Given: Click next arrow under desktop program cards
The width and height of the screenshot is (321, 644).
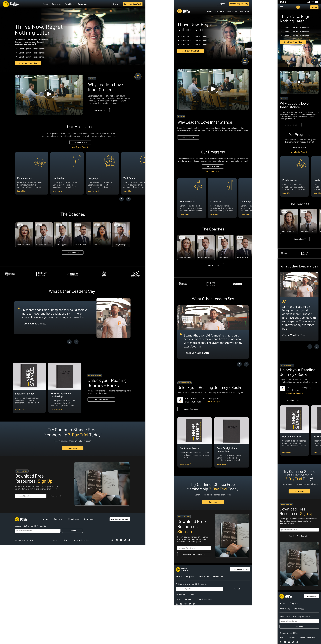Looking at the screenshot, I should click(128, 199).
